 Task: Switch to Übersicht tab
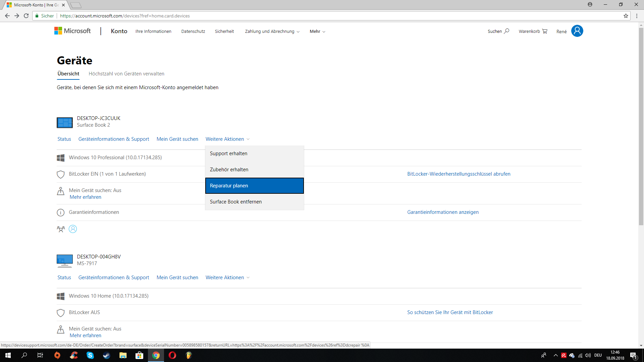68,74
